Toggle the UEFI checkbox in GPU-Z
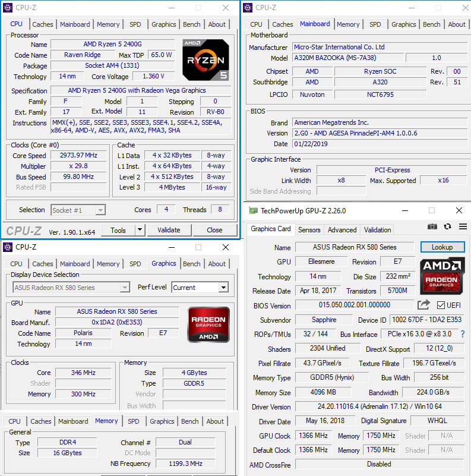Viewport: 471px width, 476px height. [x=441, y=305]
